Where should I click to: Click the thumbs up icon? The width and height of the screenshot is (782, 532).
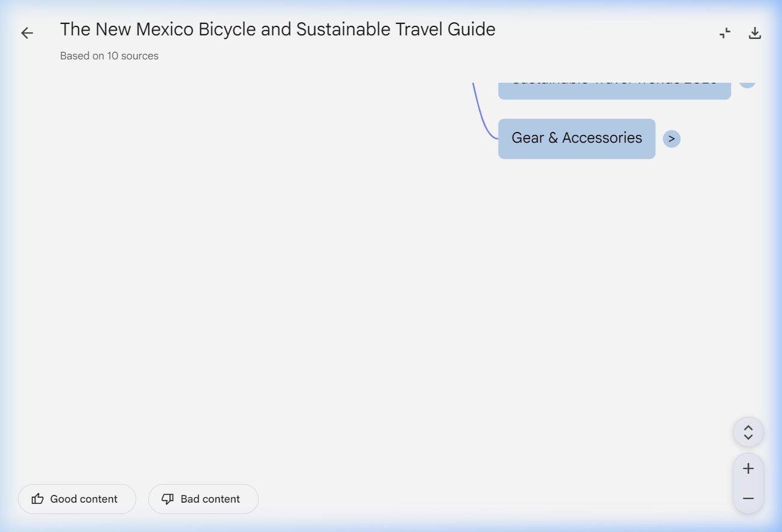38,499
